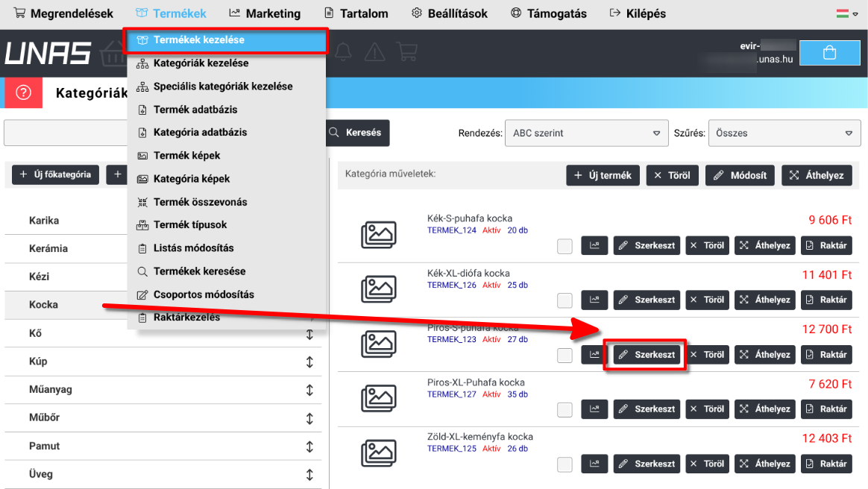
Task: Open statistics icon for Zöld-XL-keményfa kocka
Action: click(594, 464)
